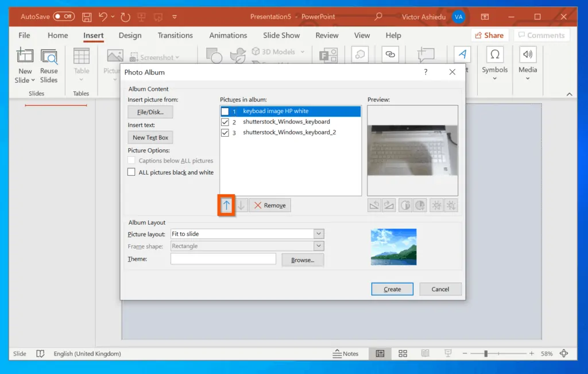Increase brightness of the selected picture
The width and height of the screenshot is (588, 374).
click(437, 205)
